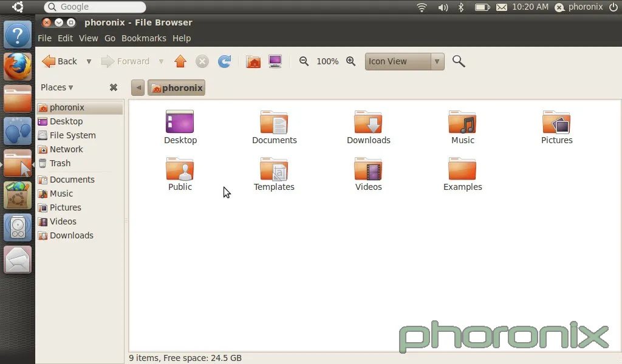This screenshot has height=364, width=622.
Task: Close the Places sidebar
Action: tap(114, 87)
